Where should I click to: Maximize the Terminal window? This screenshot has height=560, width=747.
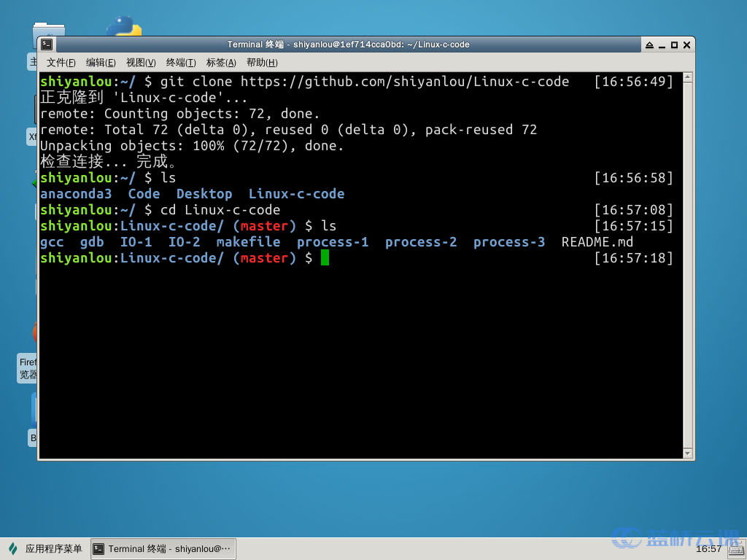(x=674, y=44)
